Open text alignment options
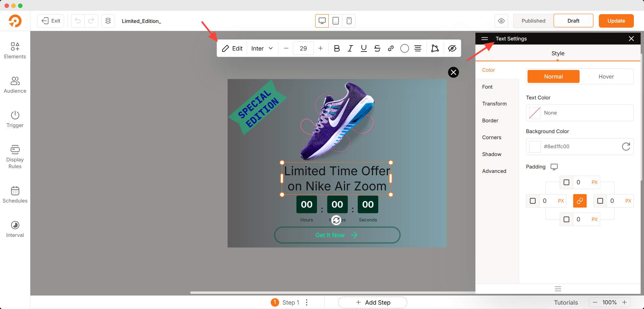This screenshot has width=644, height=309. click(418, 49)
